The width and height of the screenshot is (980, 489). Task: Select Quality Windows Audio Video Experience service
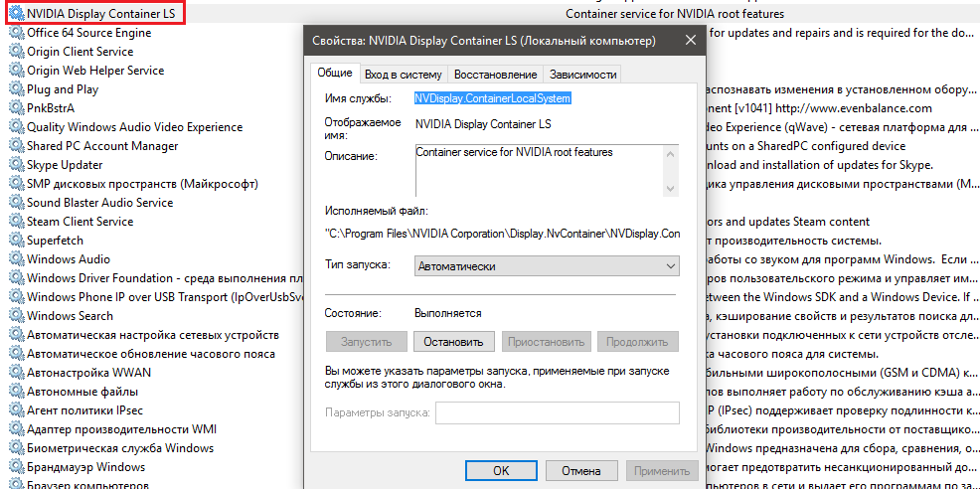click(134, 127)
